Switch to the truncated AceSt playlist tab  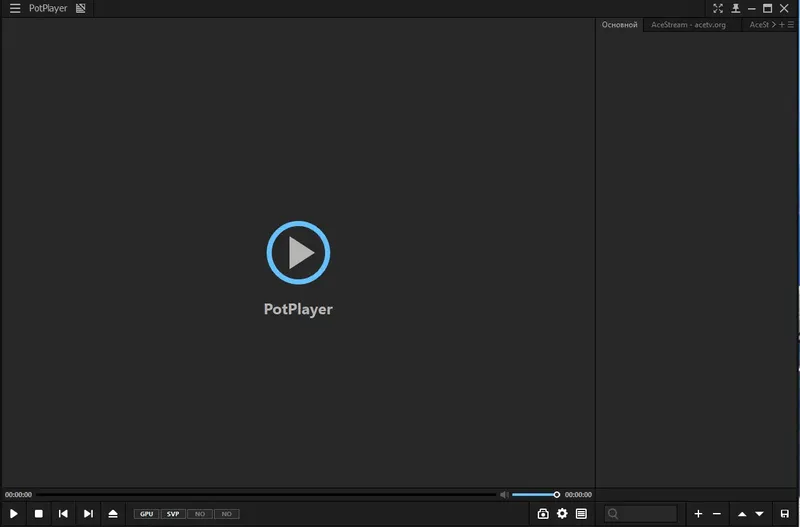[x=759, y=24]
